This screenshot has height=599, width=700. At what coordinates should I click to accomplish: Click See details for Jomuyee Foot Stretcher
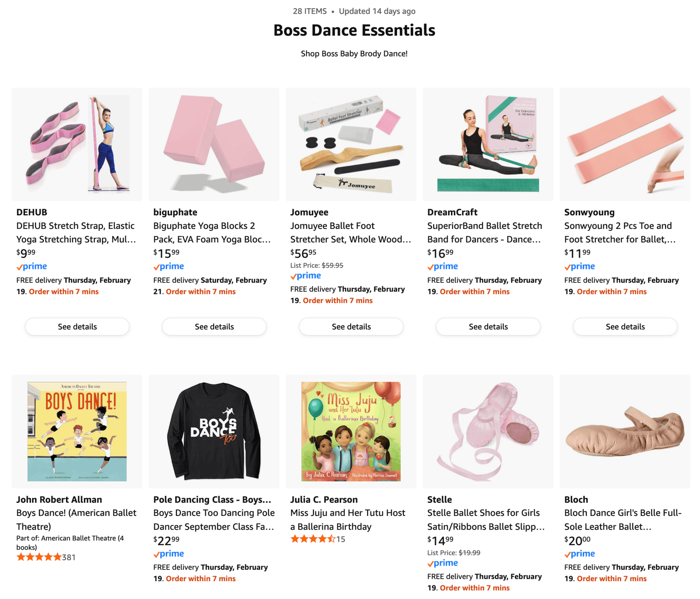tap(351, 326)
